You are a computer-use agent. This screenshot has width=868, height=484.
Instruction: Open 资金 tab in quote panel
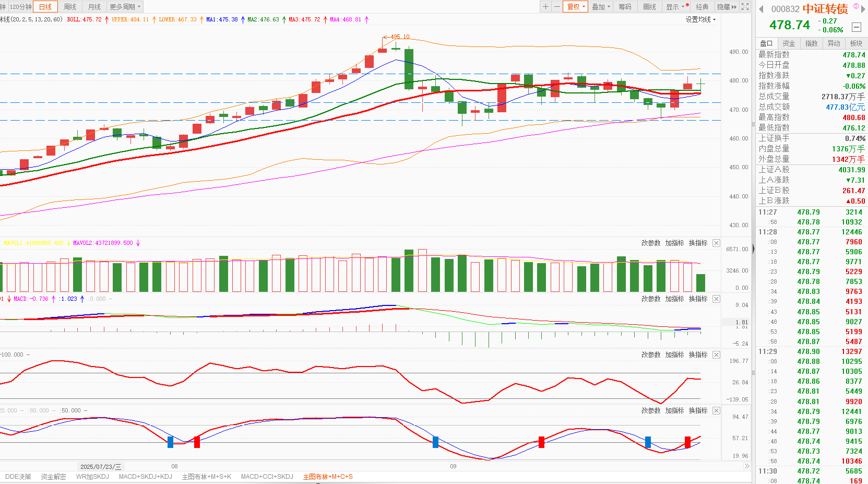pos(789,43)
